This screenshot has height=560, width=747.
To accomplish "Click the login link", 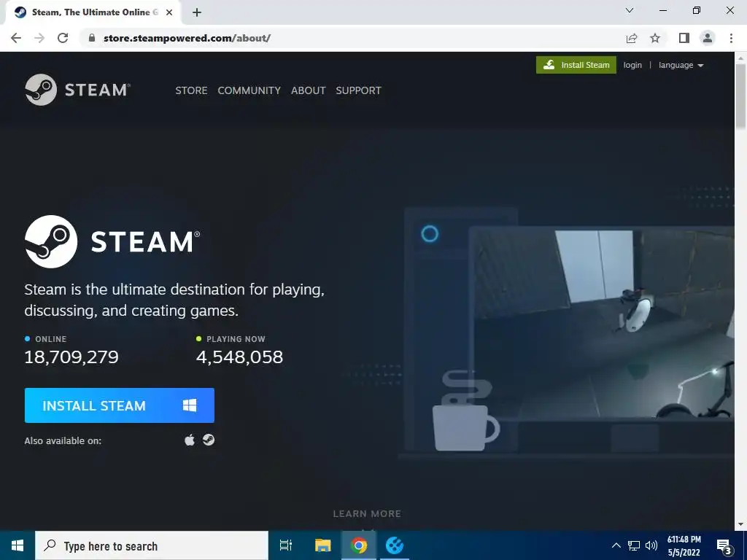I will (632, 65).
